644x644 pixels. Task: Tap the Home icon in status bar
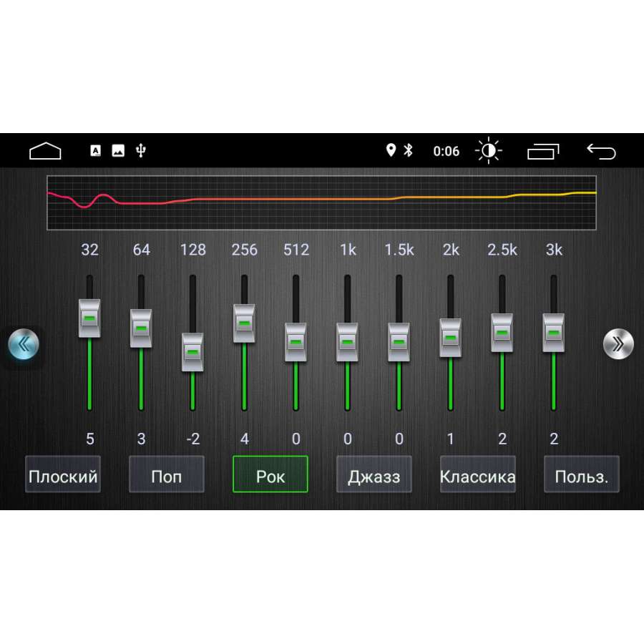pos(45,151)
